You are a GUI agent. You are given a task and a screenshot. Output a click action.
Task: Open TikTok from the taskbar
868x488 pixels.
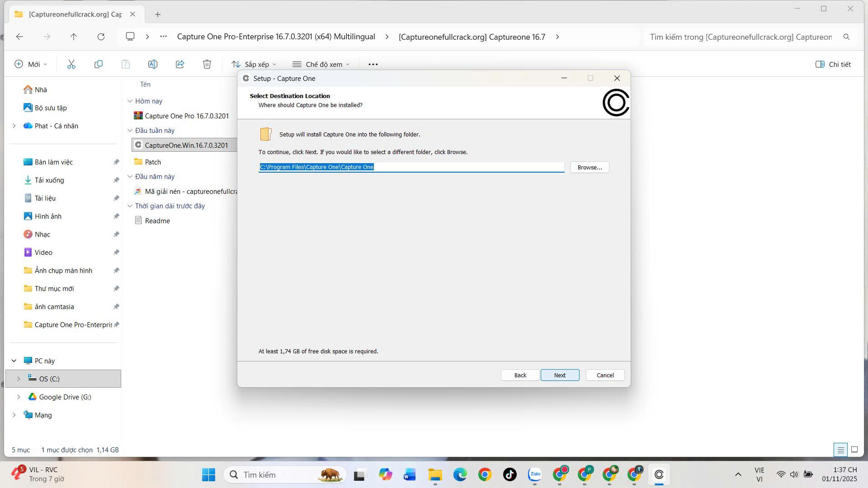coord(509,474)
